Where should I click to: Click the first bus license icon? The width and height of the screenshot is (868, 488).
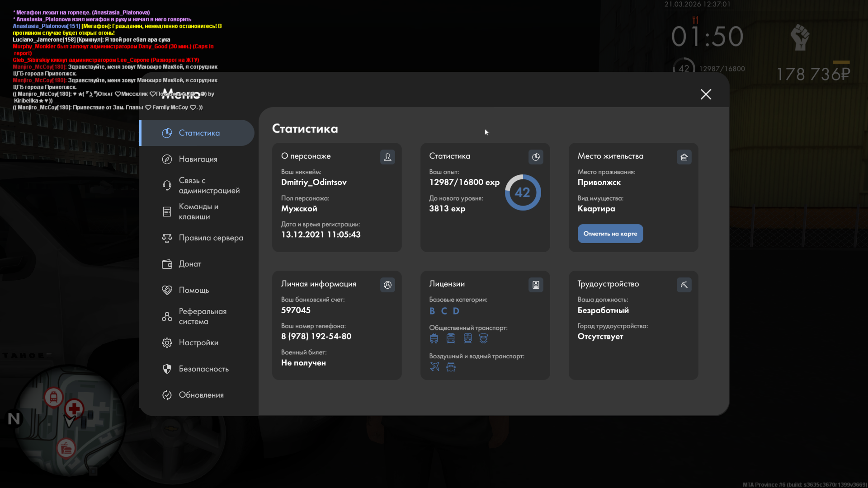(x=434, y=338)
